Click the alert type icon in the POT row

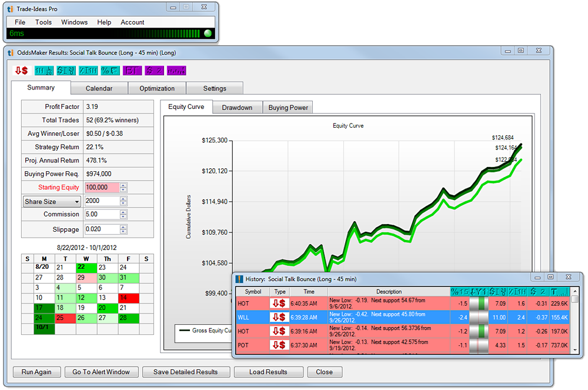pos(279,345)
